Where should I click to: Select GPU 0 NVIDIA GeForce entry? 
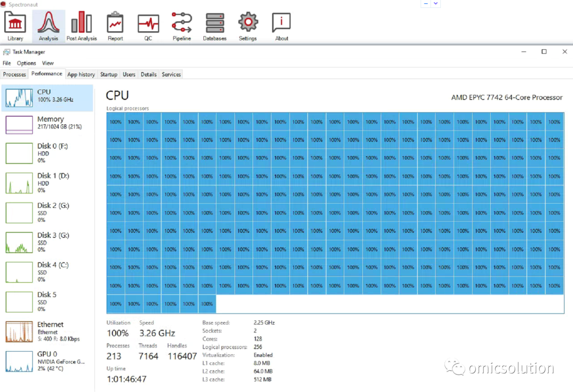pos(48,361)
